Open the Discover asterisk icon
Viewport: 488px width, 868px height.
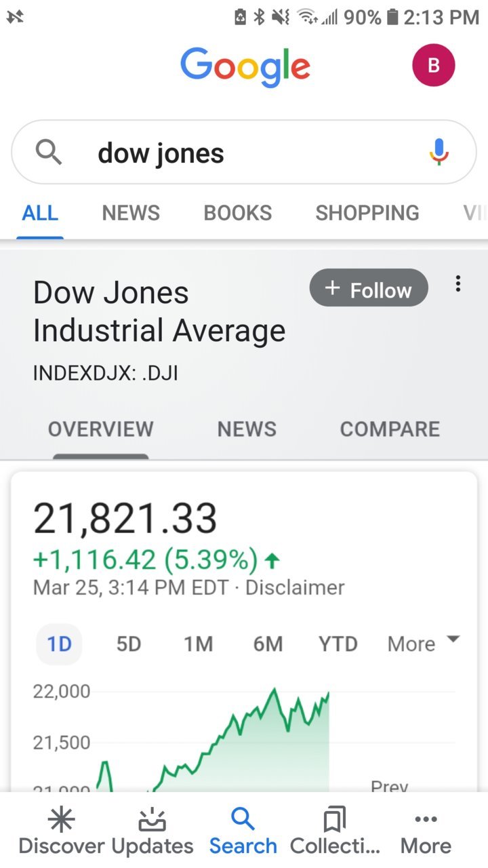click(61, 821)
